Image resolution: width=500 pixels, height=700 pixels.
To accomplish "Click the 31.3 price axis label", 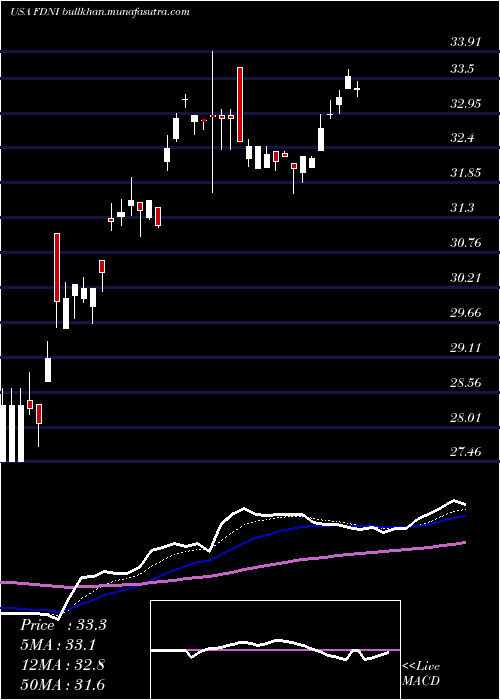I will point(462,208).
